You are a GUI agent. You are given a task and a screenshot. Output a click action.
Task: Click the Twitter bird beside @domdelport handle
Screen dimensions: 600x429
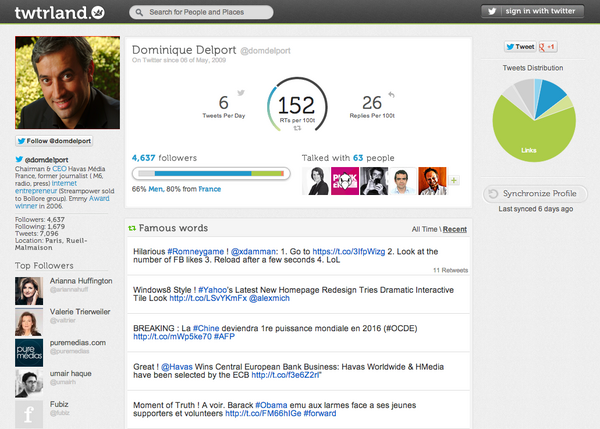point(19,159)
